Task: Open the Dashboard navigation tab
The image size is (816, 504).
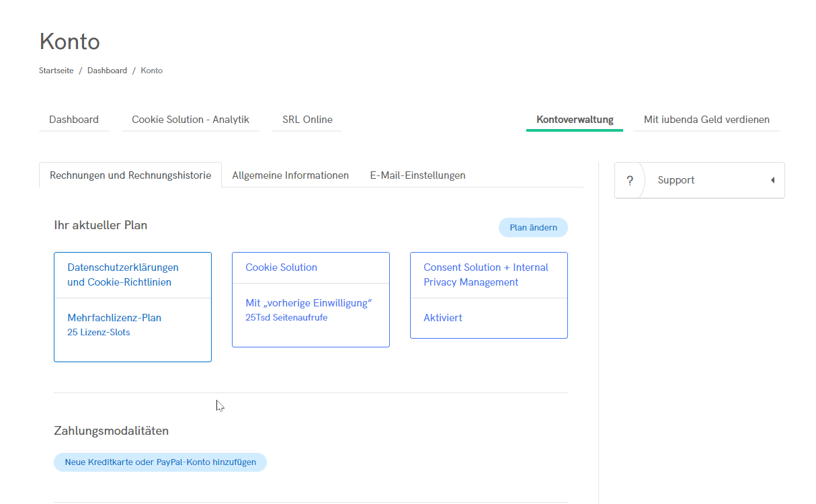Action: click(x=74, y=120)
